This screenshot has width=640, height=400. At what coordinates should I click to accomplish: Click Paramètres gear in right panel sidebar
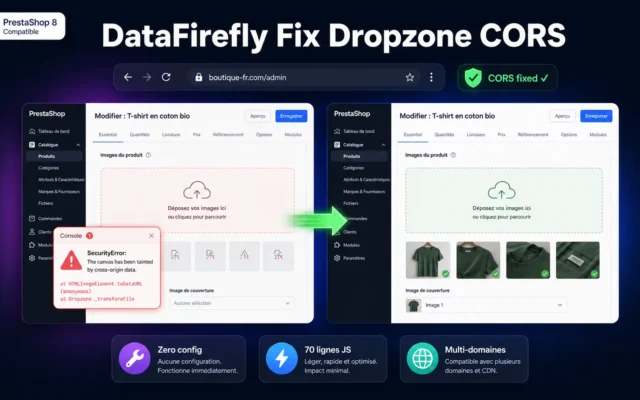(337, 258)
